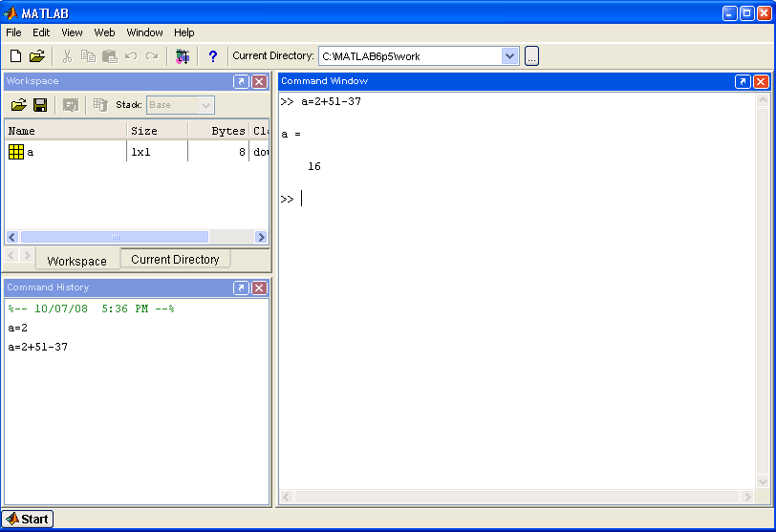The width and height of the screenshot is (776, 532).
Task: Switch to the Current Directory tab
Action: click(x=175, y=259)
